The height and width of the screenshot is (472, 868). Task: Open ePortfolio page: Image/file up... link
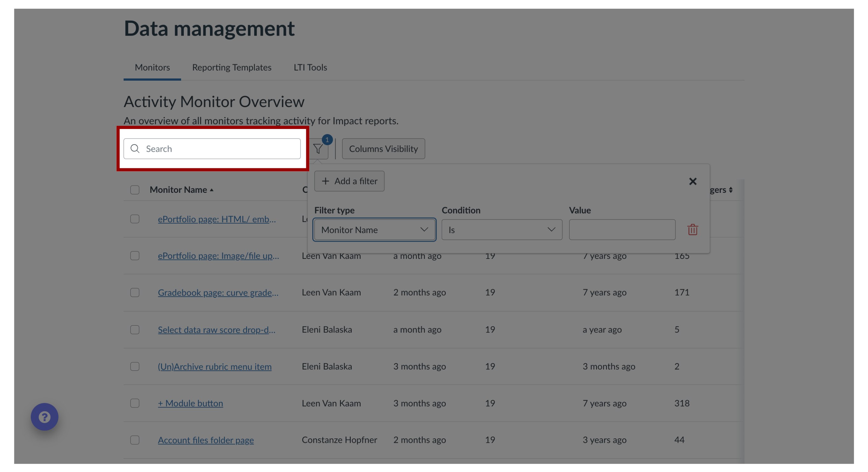pyautogui.click(x=218, y=256)
